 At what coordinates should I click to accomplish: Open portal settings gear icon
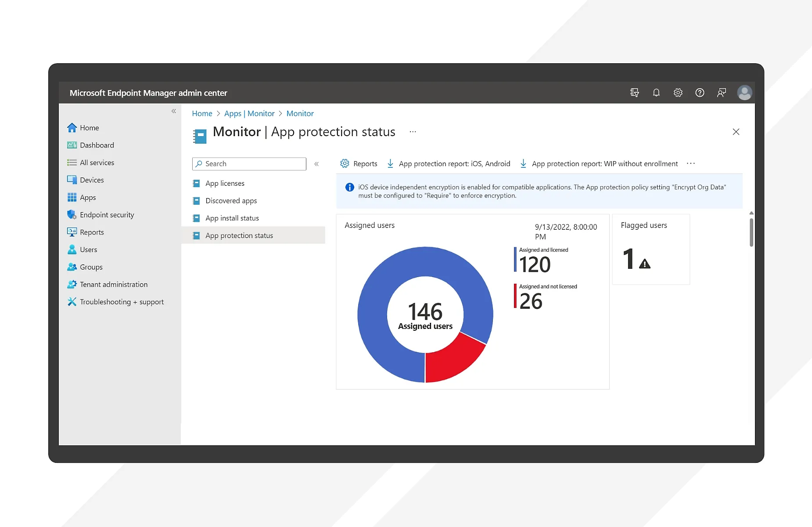point(678,93)
